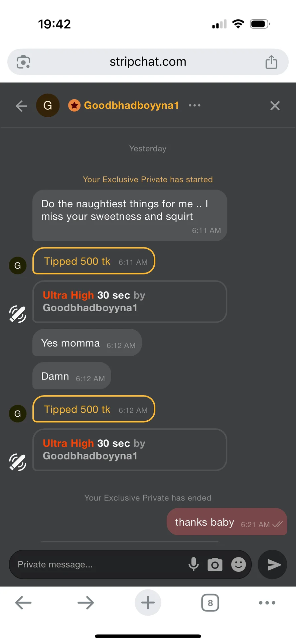Image resolution: width=296 pixels, height=644 pixels.
Task: Tap the thanks baby sent message
Action: click(x=227, y=522)
